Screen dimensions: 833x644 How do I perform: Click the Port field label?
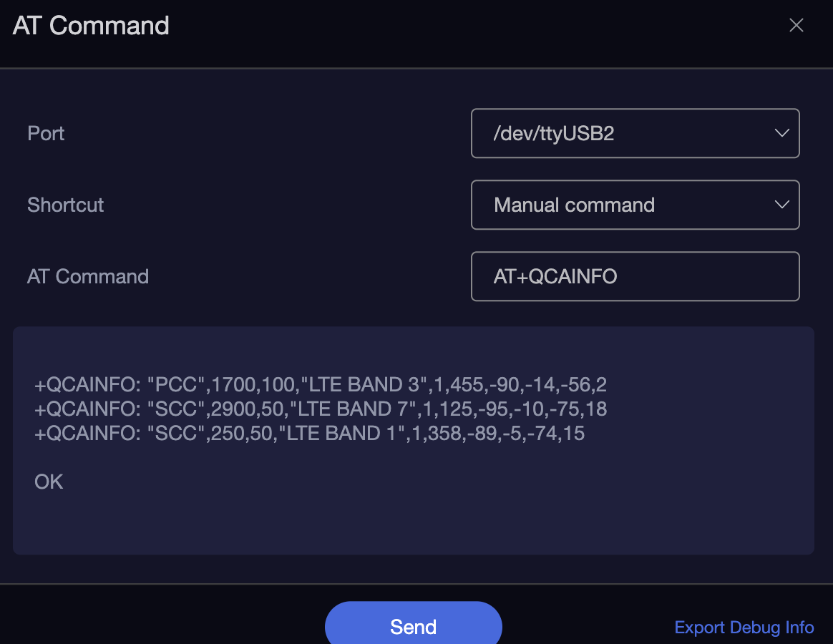(46, 133)
